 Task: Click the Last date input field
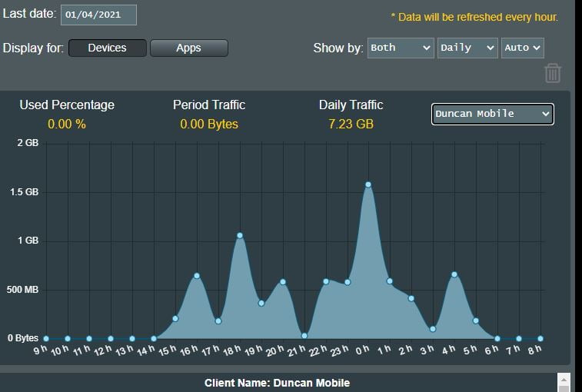point(98,15)
